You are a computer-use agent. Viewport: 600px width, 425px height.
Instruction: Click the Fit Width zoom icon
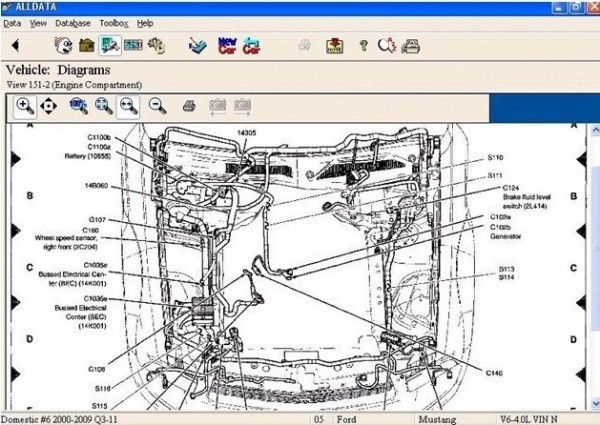pos(129,105)
